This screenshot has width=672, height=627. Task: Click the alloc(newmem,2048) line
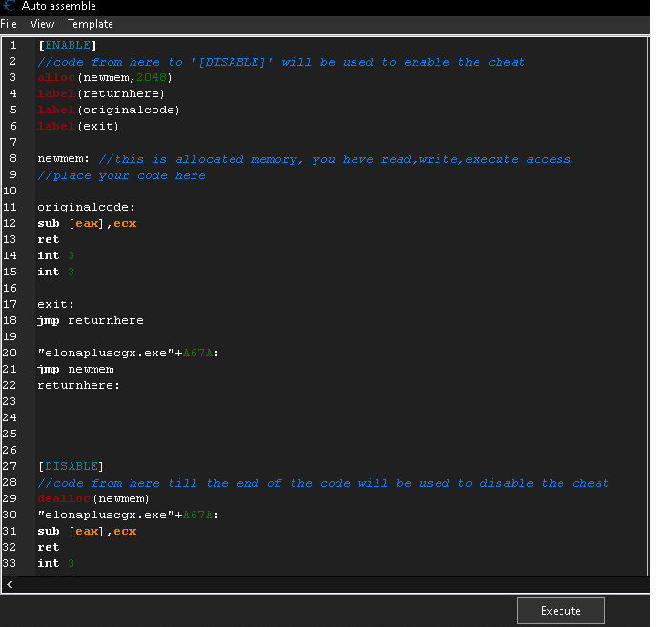coord(105,78)
